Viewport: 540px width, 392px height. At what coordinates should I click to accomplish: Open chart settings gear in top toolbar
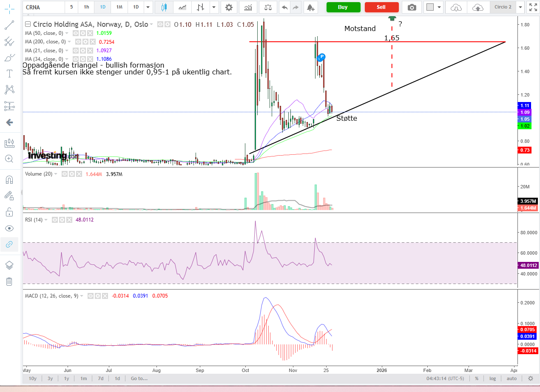coord(229,7)
